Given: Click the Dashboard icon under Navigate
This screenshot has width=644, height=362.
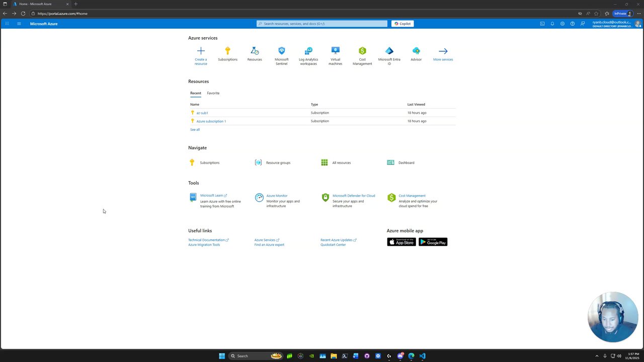Looking at the screenshot, I should click(x=390, y=162).
